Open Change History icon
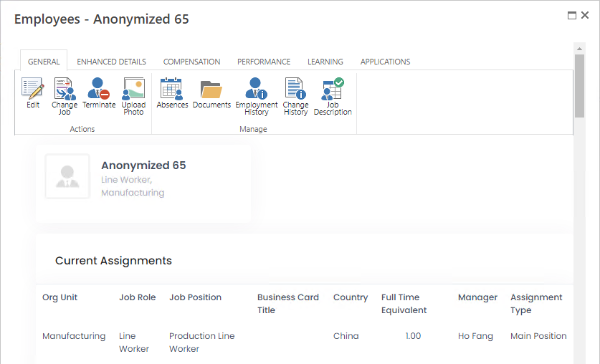 coord(295,89)
